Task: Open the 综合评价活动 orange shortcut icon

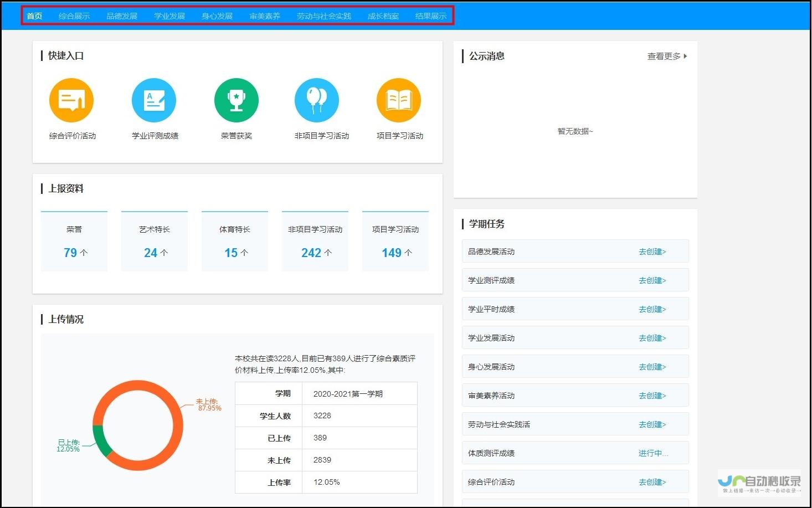Action: click(71, 100)
